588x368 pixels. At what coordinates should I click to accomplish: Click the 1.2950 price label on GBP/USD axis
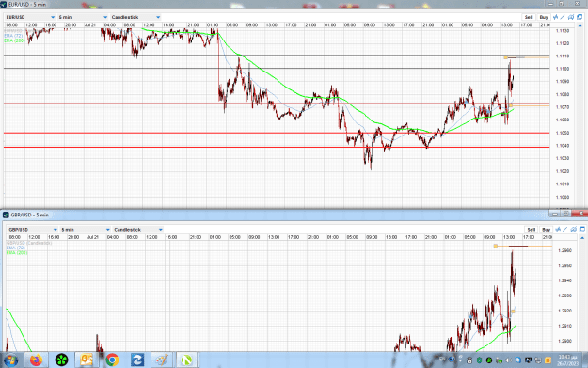[x=564, y=265]
